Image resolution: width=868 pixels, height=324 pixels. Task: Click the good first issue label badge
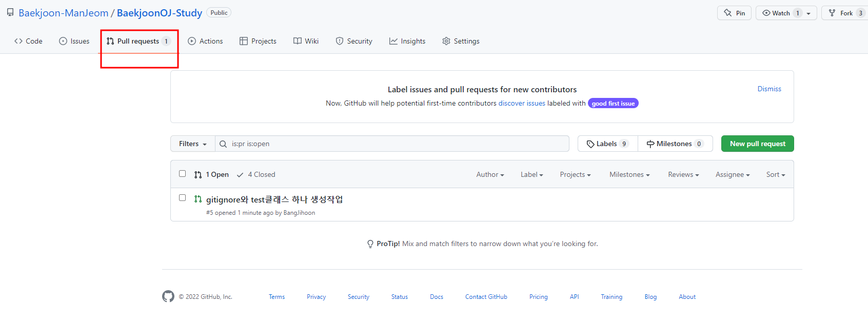613,103
